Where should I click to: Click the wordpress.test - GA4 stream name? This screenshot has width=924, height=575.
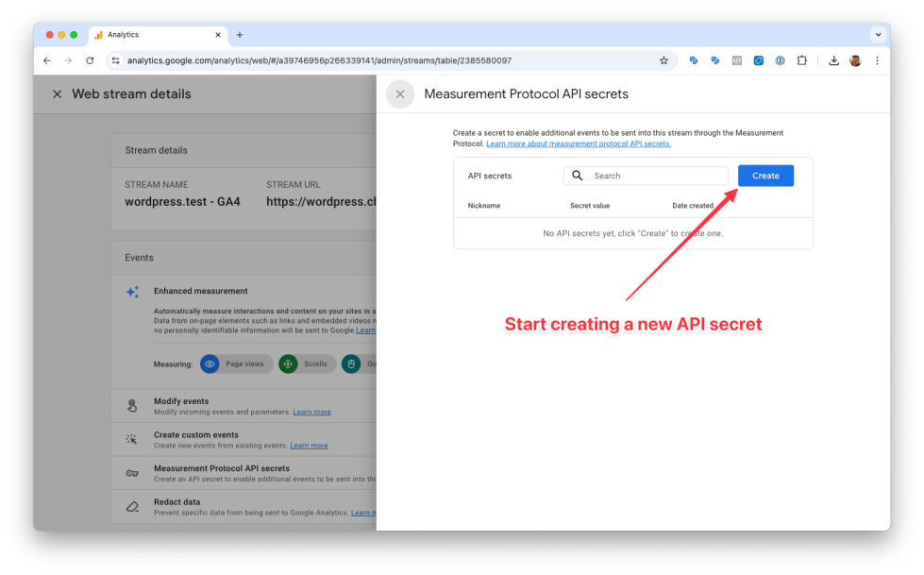pos(182,202)
